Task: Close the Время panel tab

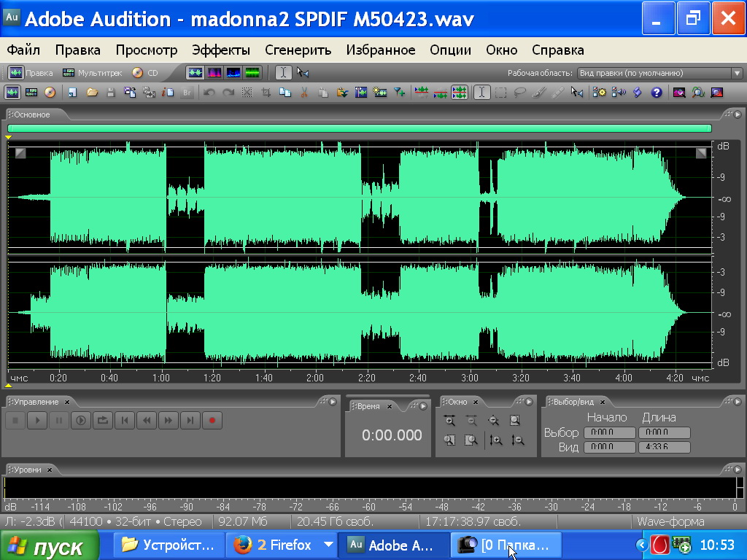Action: [x=390, y=407]
